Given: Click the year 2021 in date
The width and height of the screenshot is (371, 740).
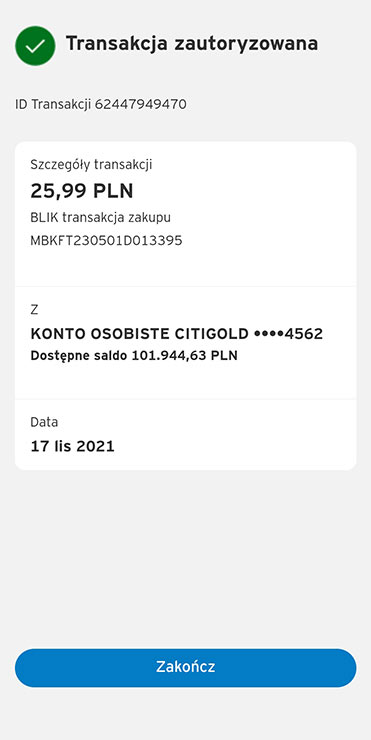Looking at the screenshot, I should (x=96, y=446).
